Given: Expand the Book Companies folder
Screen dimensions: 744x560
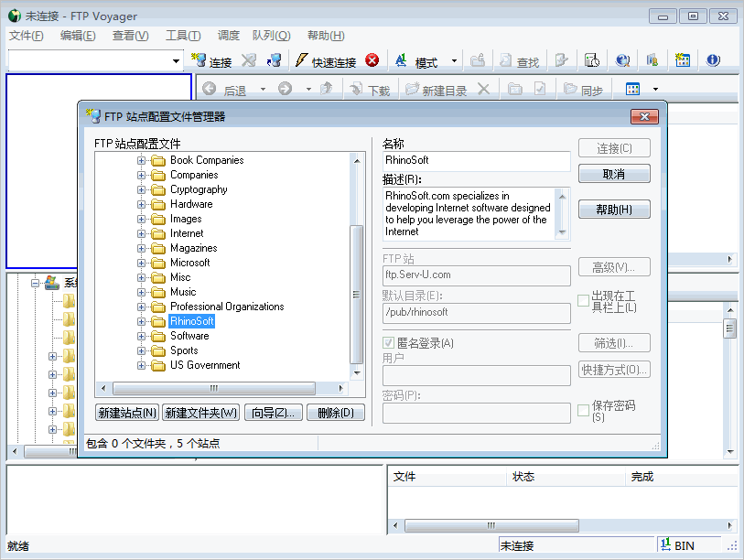Looking at the screenshot, I should click(x=142, y=160).
